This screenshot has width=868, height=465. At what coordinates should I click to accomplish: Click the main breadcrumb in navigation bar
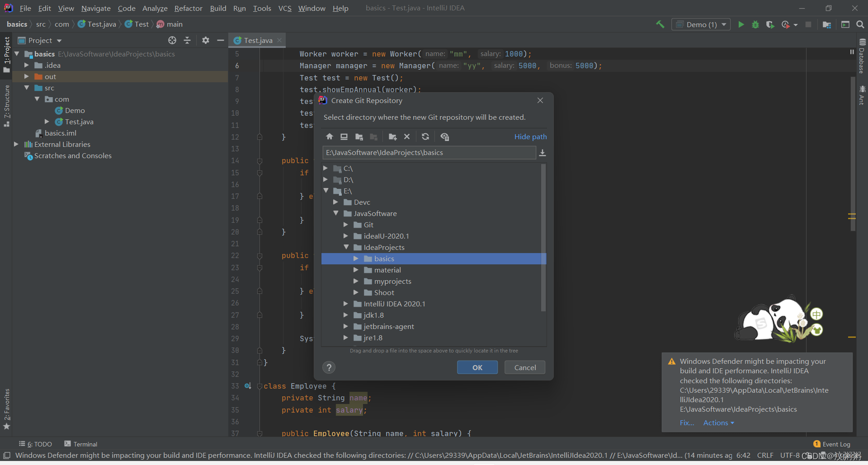pos(170,24)
